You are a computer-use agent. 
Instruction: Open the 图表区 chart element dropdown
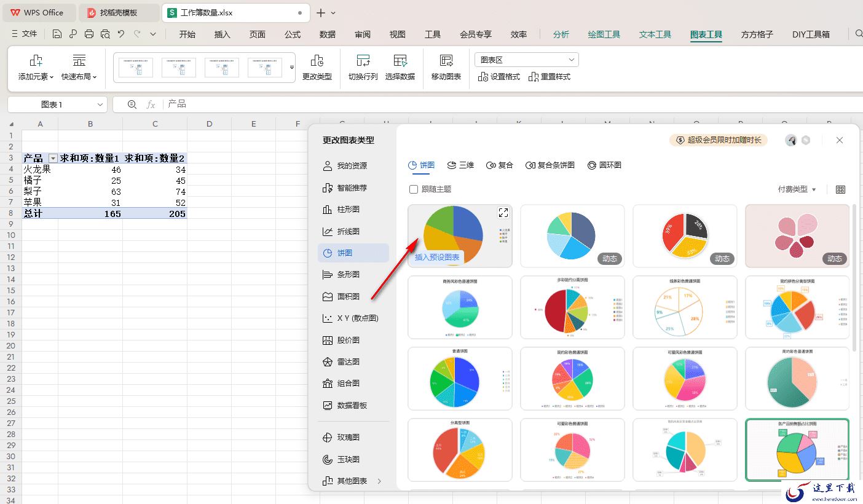527,60
